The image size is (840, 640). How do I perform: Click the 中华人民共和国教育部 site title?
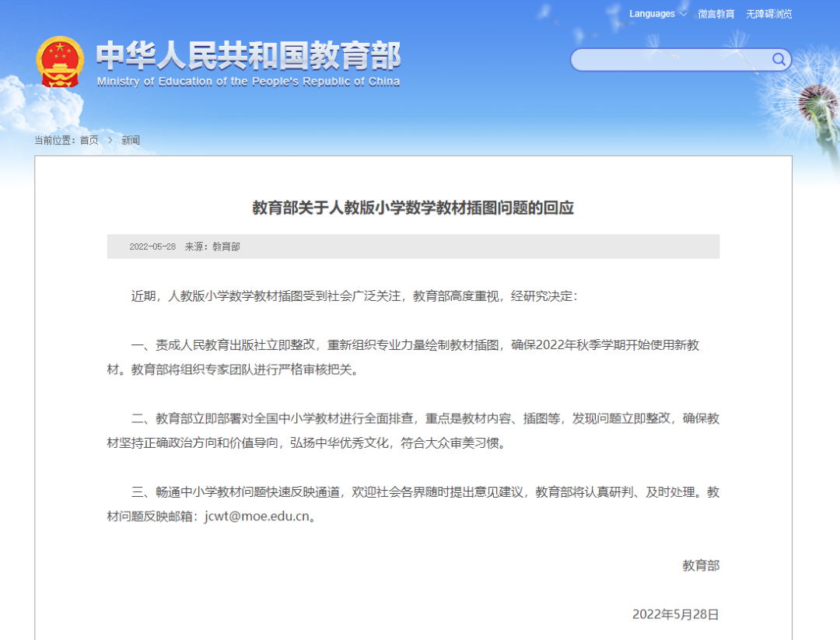pos(248,55)
